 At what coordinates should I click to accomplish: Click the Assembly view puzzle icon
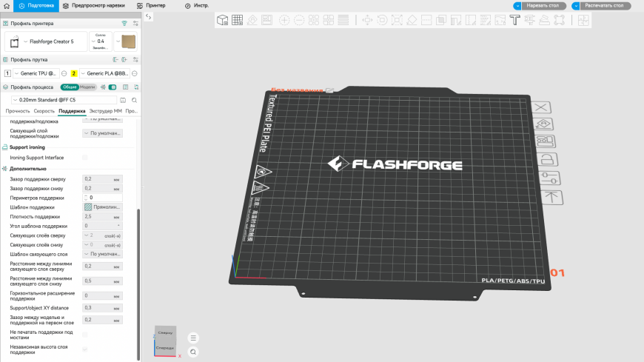[583, 20]
